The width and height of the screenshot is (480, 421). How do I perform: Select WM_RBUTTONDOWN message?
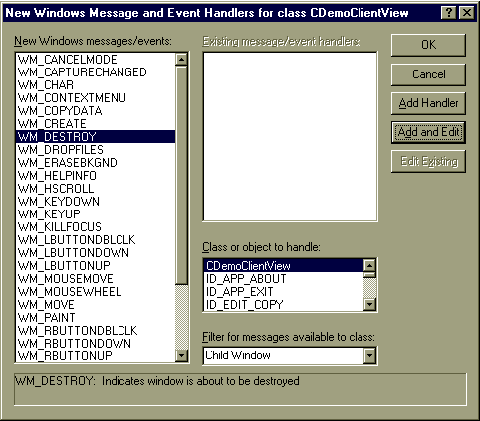coord(95,344)
